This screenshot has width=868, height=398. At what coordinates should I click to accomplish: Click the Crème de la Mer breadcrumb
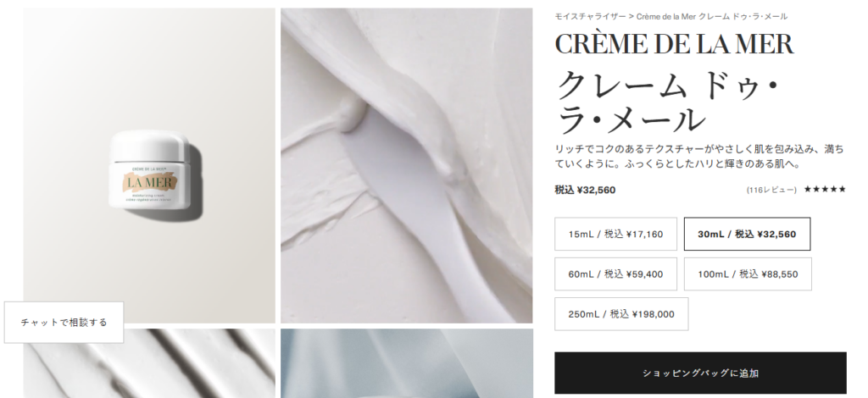tap(712, 17)
